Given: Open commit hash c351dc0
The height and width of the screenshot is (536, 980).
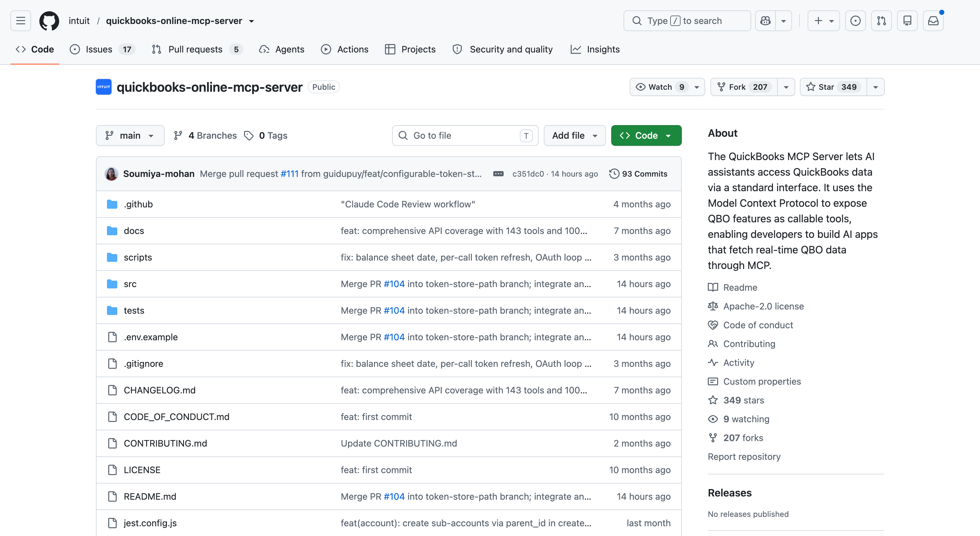Looking at the screenshot, I should [x=528, y=174].
